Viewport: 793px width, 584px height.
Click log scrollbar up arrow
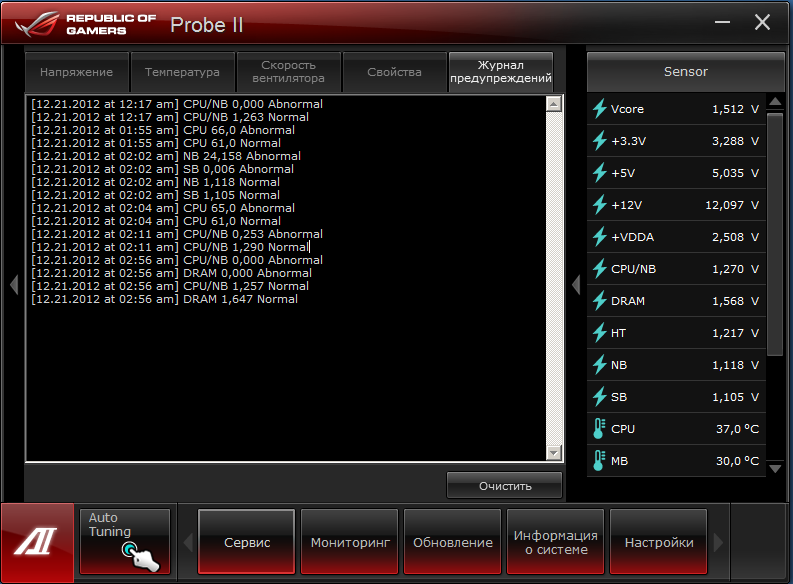pyautogui.click(x=554, y=104)
